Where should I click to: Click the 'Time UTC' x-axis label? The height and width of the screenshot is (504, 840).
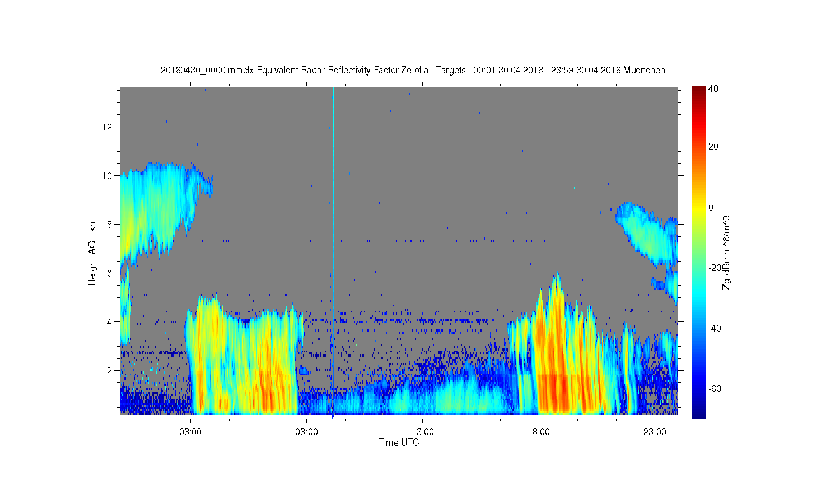coord(399,442)
